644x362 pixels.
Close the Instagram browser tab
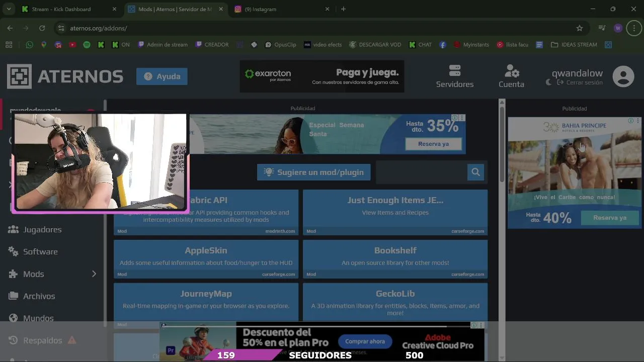[x=327, y=9]
